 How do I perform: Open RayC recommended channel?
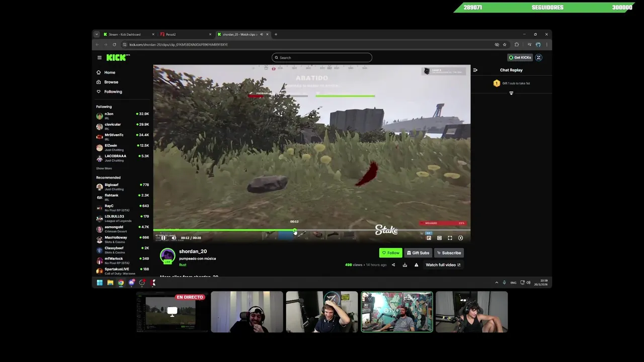coord(123,208)
